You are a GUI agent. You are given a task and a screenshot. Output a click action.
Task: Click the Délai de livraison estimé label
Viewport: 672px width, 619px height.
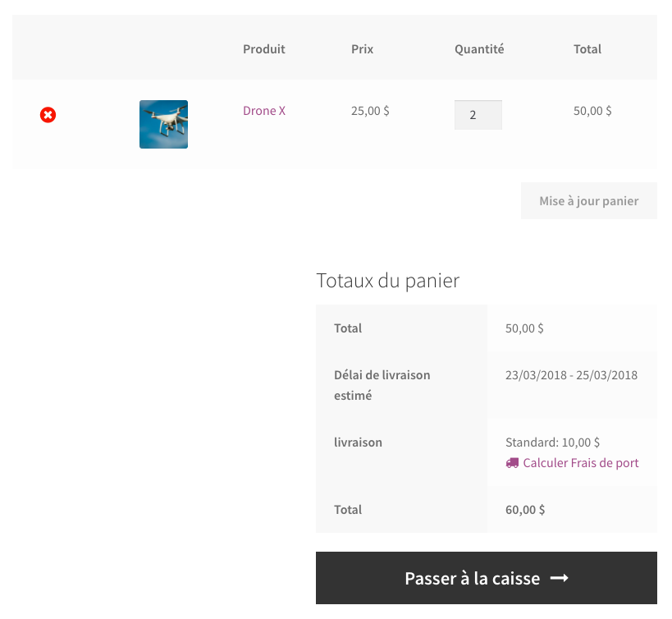point(382,385)
